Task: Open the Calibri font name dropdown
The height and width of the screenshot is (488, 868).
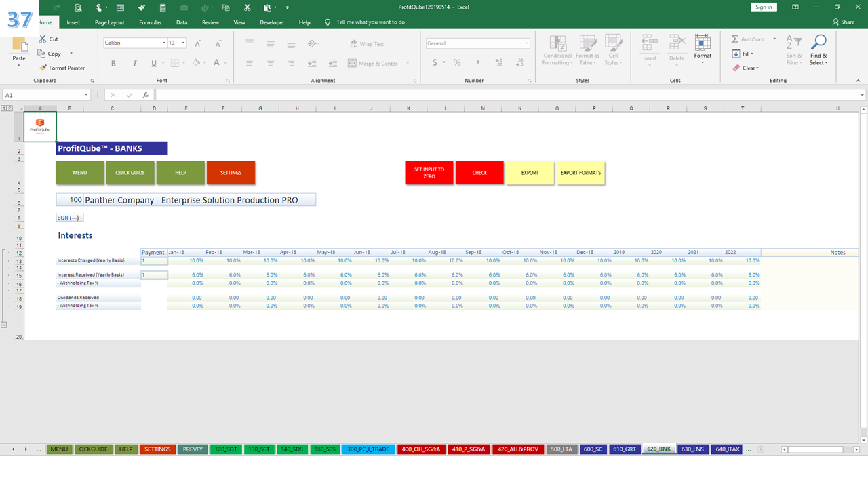Action: (163, 43)
